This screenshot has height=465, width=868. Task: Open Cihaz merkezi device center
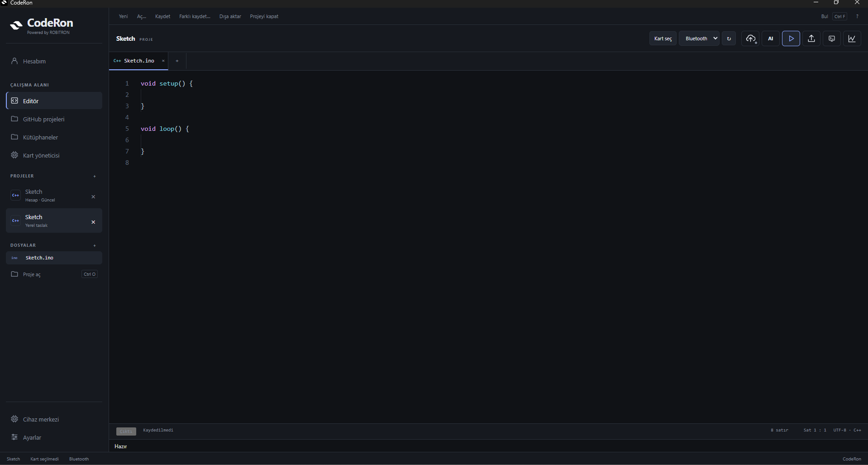54,419
